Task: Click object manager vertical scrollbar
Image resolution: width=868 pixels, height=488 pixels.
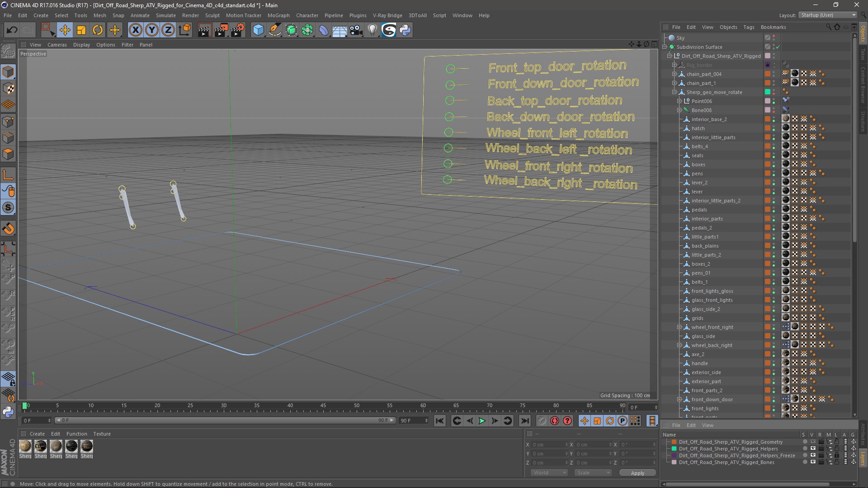Action: pyautogui.click(x=854, y=140)
